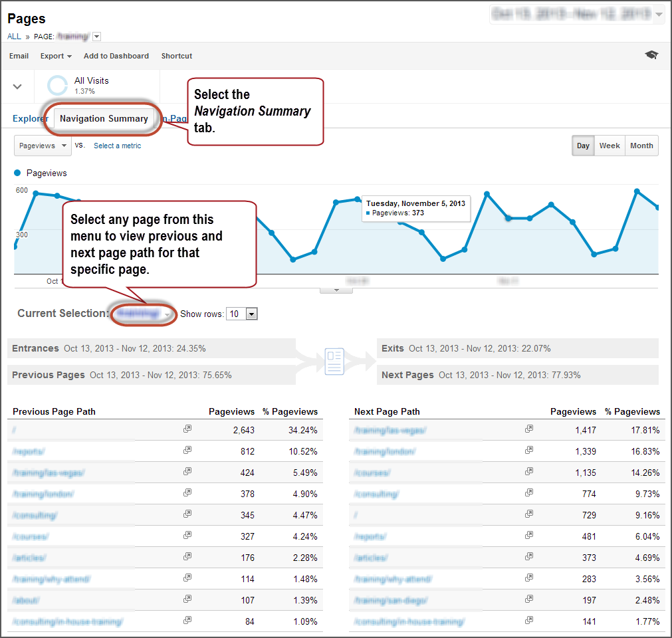Open the /reports/ previous page external link icon

pos(187,451)
